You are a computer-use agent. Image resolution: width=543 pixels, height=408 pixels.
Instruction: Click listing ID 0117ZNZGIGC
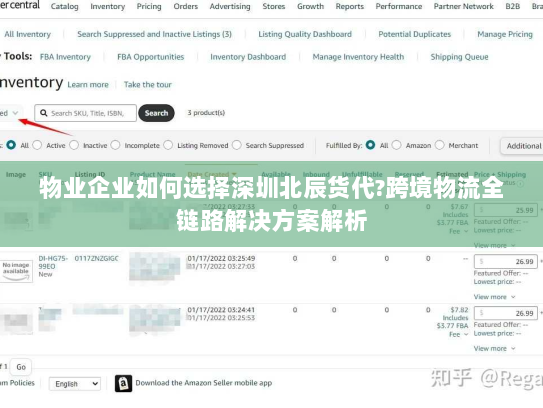(x=97, y=258)
